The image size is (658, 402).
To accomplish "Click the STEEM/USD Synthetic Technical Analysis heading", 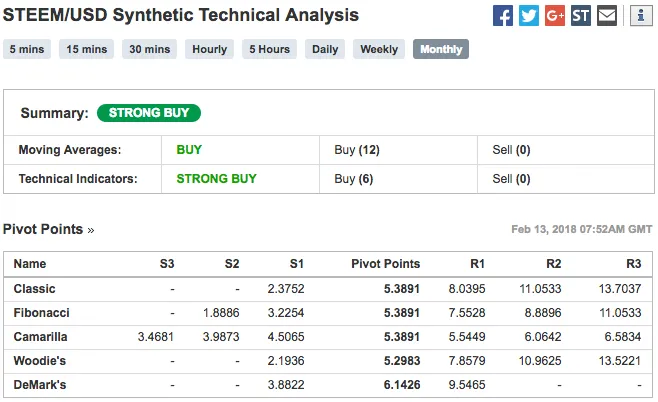I will coord(181,15).
